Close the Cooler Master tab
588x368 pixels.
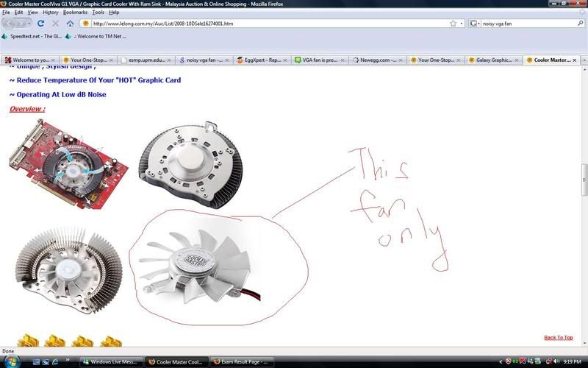[x=575, y=60]
